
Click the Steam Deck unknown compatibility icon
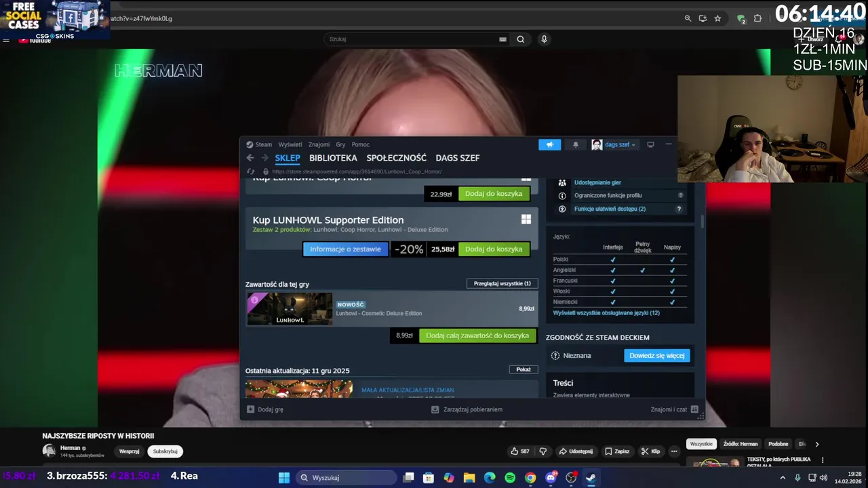[555, 355]
